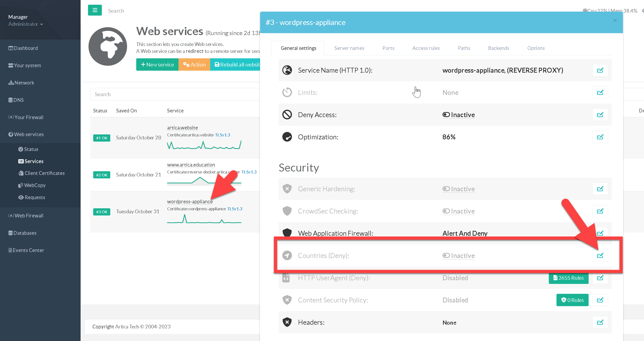Click the edit icon for Content Security Policy
Viewport: 644px width, 341px height.
click(600, 300)
